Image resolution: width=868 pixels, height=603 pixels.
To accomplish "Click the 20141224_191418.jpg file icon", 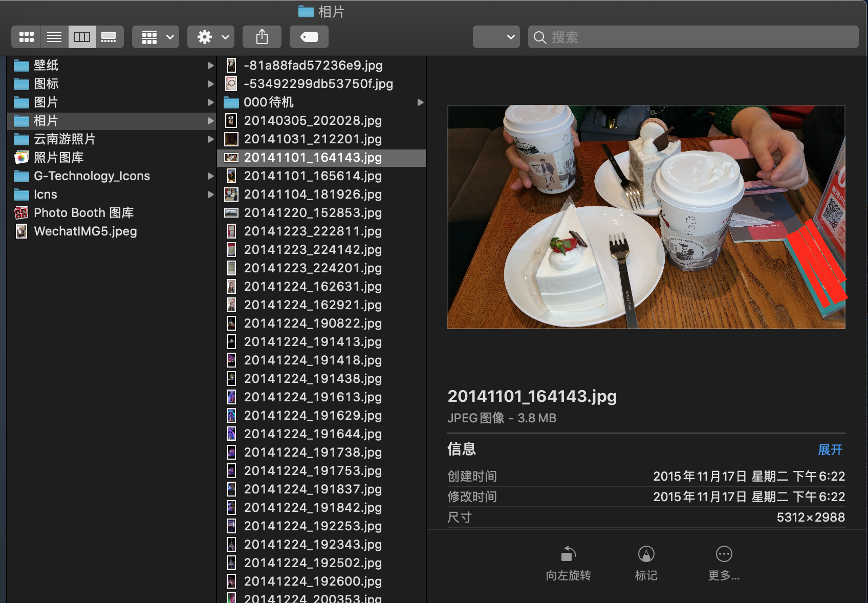I will coord(231,360).
